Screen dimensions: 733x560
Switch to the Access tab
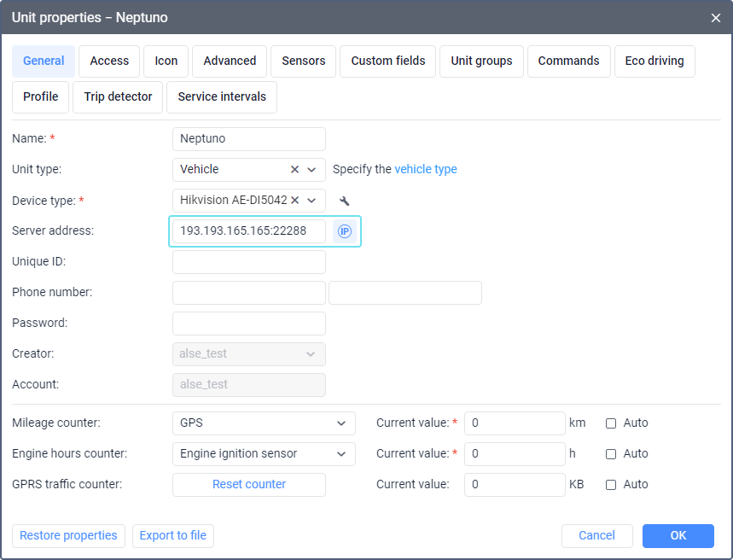click(109, 61)
